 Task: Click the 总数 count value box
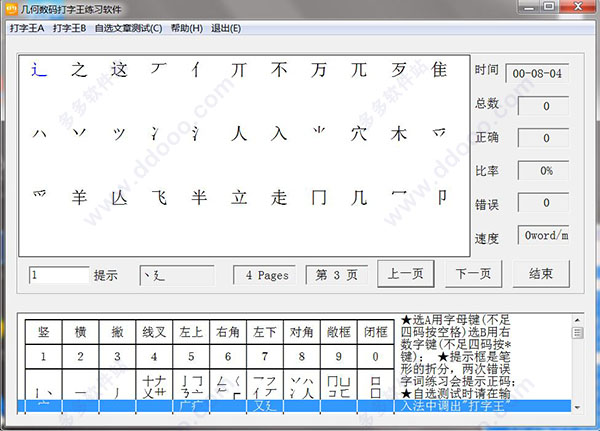click(x=543, y=106)
